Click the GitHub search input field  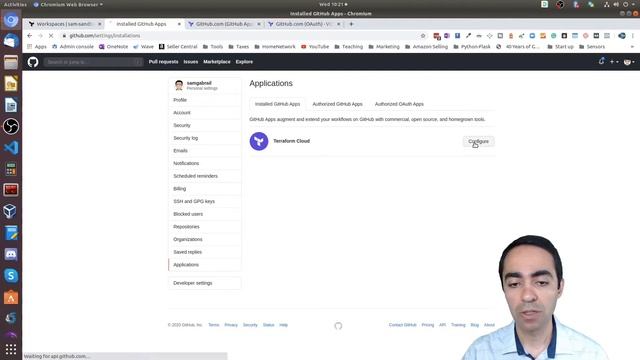[x=93, y=62]
